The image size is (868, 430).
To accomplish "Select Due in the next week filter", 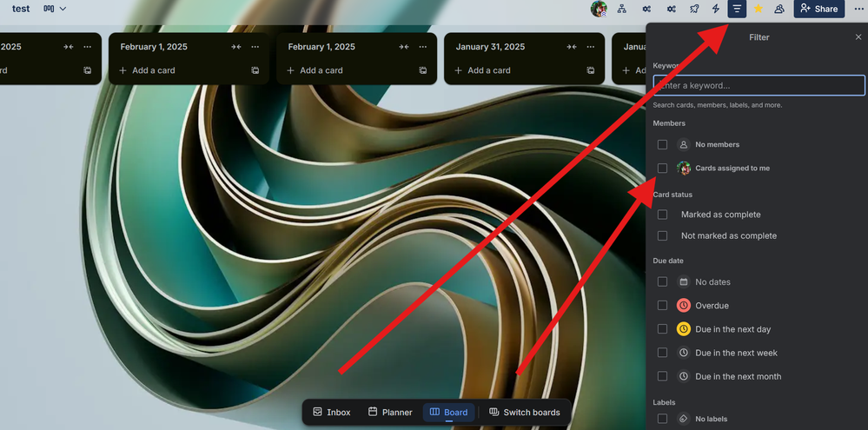I will click(662, 353).
